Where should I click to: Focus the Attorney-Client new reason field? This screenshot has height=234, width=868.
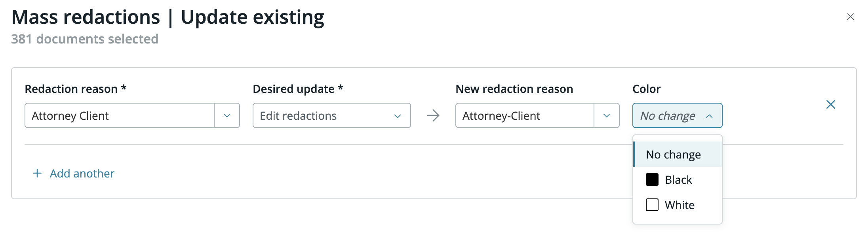point(524,115)
